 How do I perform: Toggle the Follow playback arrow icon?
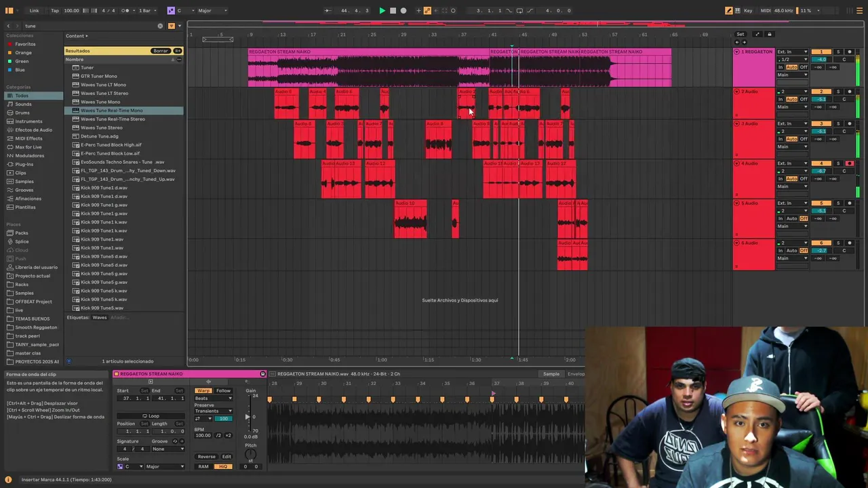[328, 10]
